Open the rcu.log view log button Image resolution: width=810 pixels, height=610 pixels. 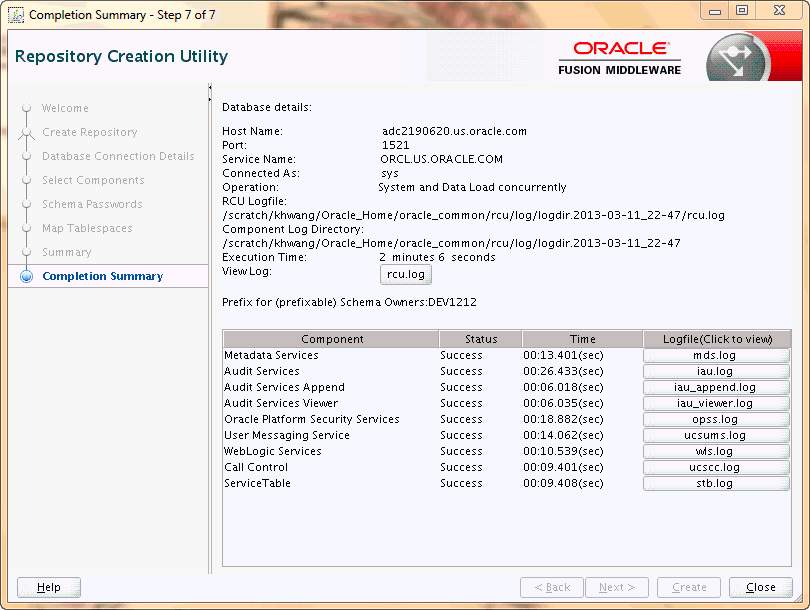click(406, 274)
